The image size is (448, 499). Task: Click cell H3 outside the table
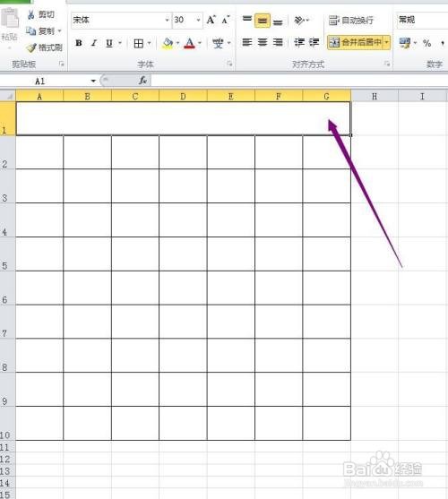click(x=375, y=185)
